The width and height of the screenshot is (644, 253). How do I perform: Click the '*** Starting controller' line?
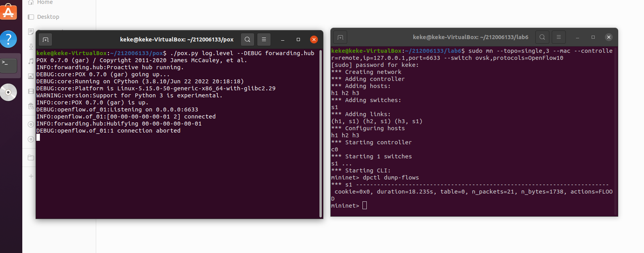(371, 142)
